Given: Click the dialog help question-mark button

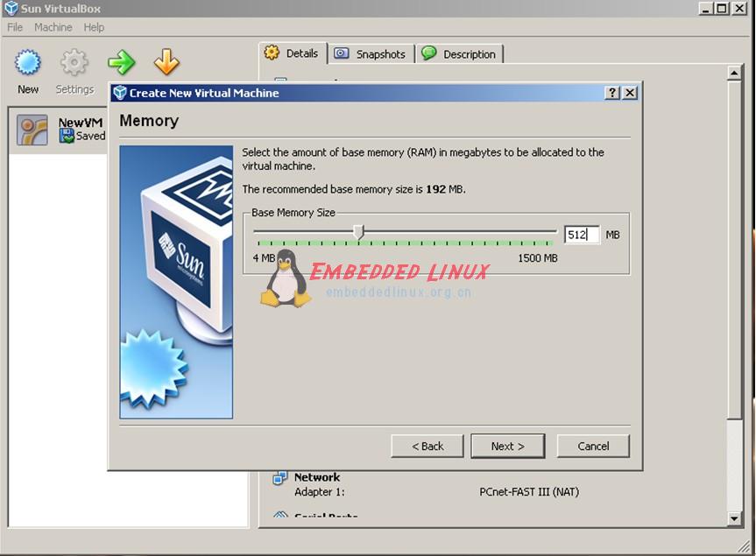Looking at the screenshot, I should [611, 93].
